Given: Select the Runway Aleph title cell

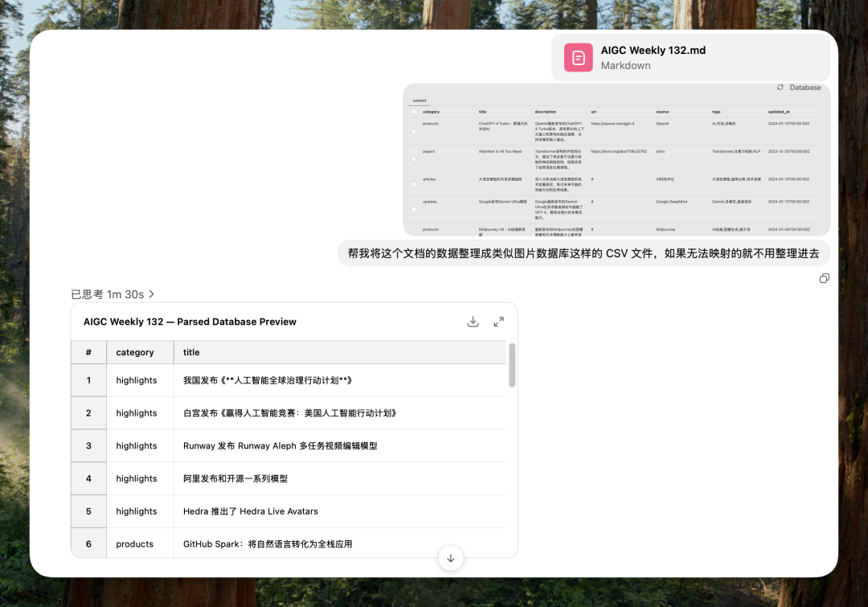Looking at the screenshot, I should [x=340, y=446].
